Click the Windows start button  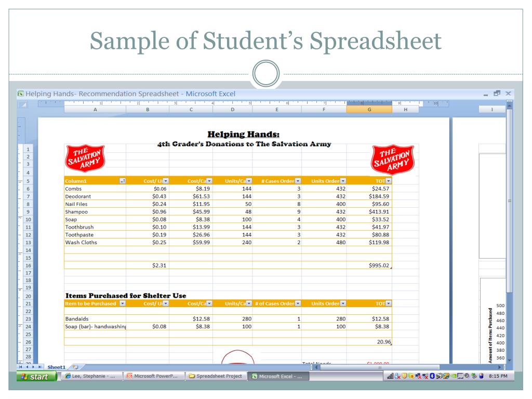coord(36,376)
